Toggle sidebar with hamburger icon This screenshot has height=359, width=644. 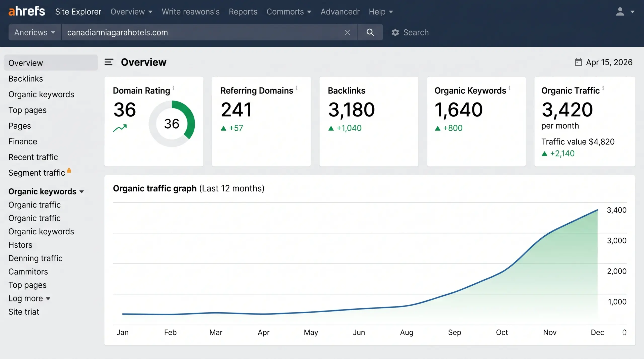pyautogui.click(x=109, y=62)
